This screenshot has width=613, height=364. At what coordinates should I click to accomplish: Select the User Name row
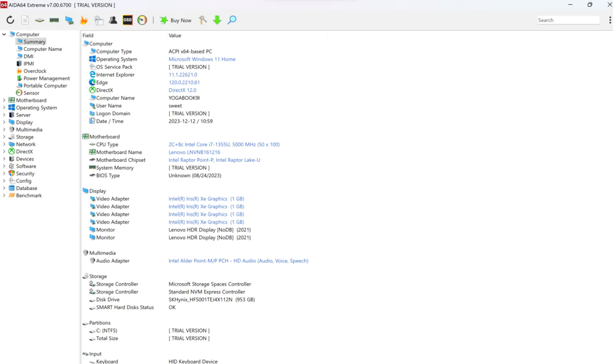coord(205,105)
